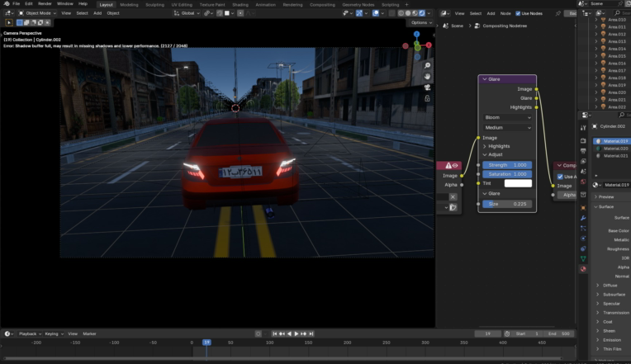Screen dimensions: 631x364
Task: Click the Compositing Nodetree breadcrumb icon
Action: [x=477, y=26]
